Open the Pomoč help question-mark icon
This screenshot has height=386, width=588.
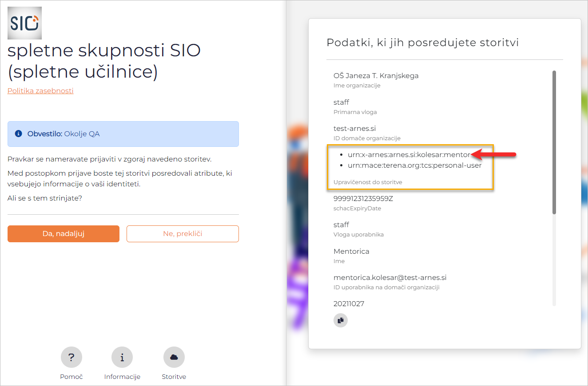pos(72,357)
